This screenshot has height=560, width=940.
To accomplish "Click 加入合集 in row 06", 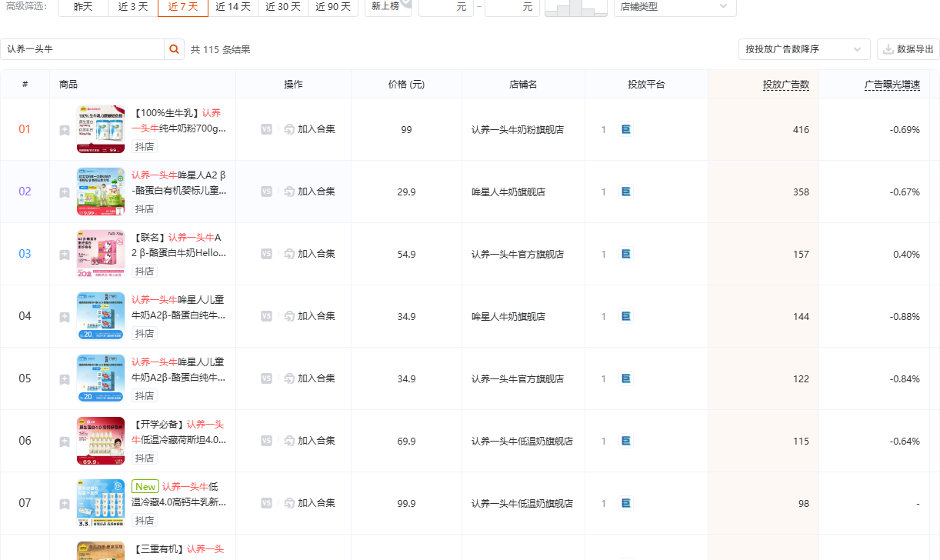I will coord(309,441).
